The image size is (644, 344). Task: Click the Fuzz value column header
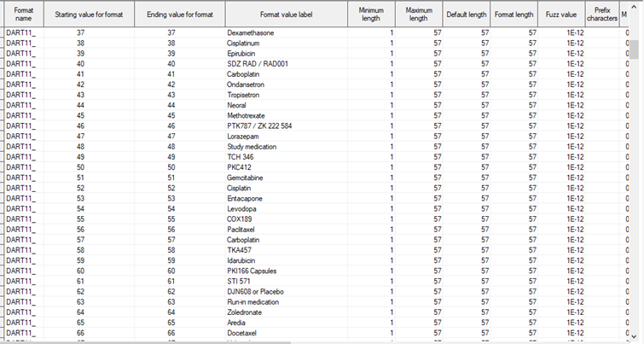(563, 14)
